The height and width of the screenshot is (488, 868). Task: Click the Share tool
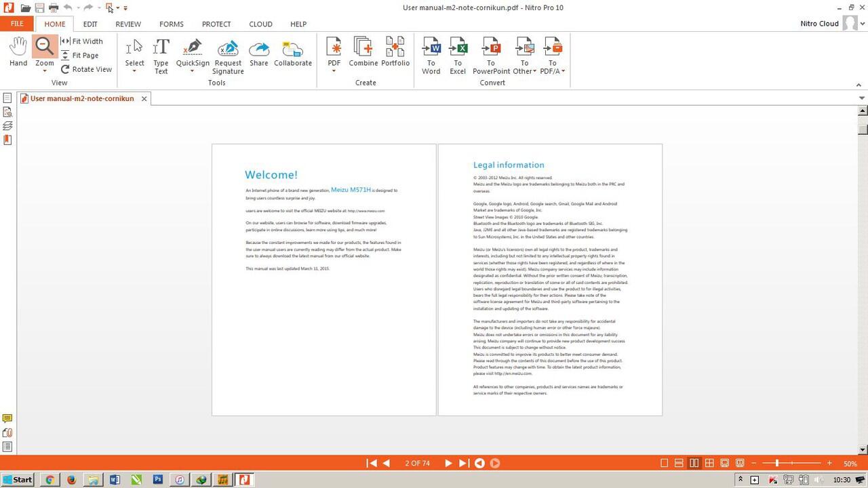click(x=259, y=52)
